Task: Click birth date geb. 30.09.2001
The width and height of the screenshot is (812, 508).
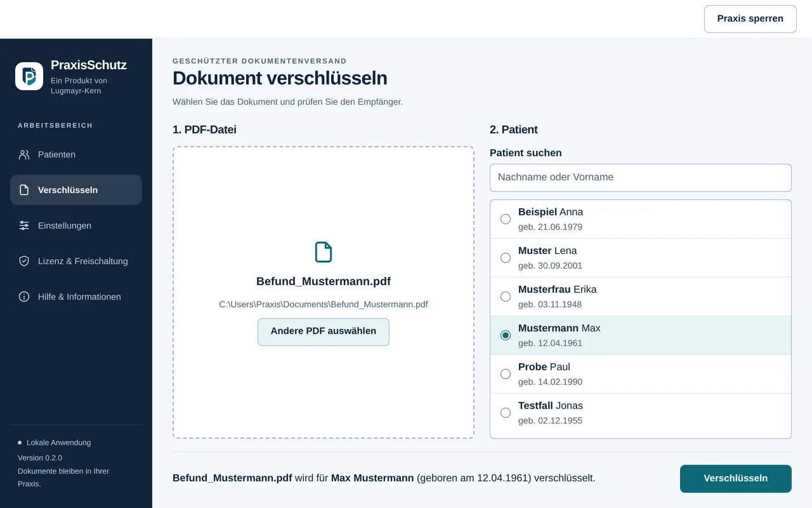Action: point(550,266)
